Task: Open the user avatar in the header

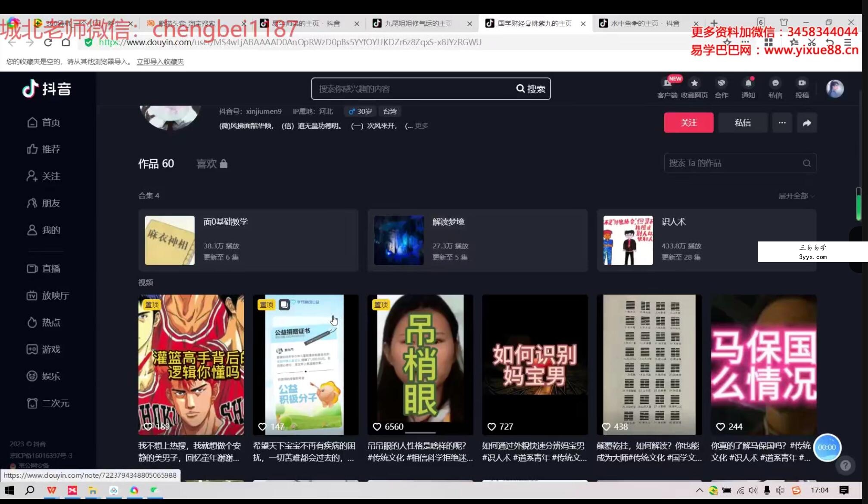Action: pos(835,89)
